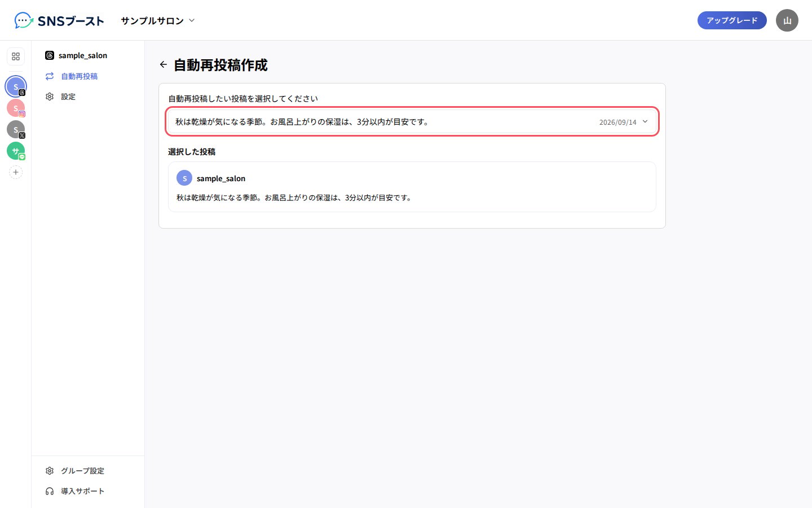
Task: Open the post selection dropdown
Action: point(412,121)
